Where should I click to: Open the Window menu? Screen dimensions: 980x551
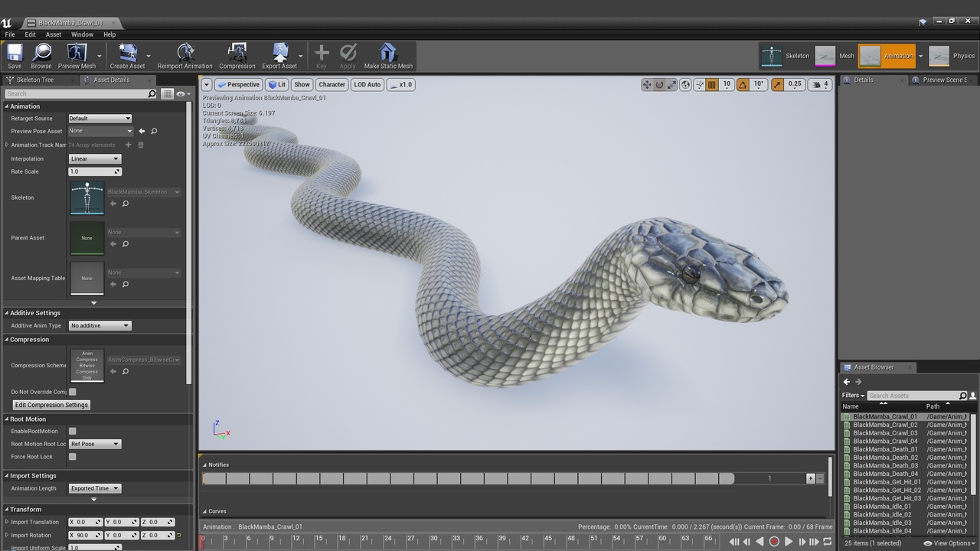point(82,34)
